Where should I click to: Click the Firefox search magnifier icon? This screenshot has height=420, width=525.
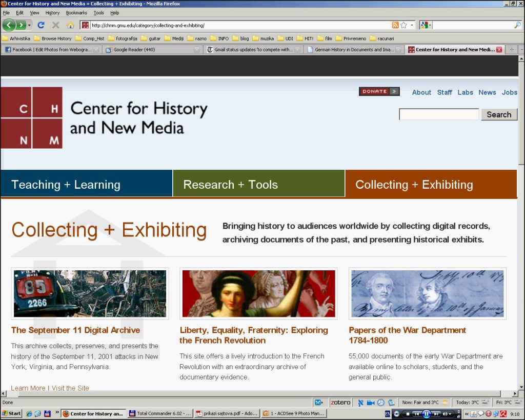(x=517, y=25)
